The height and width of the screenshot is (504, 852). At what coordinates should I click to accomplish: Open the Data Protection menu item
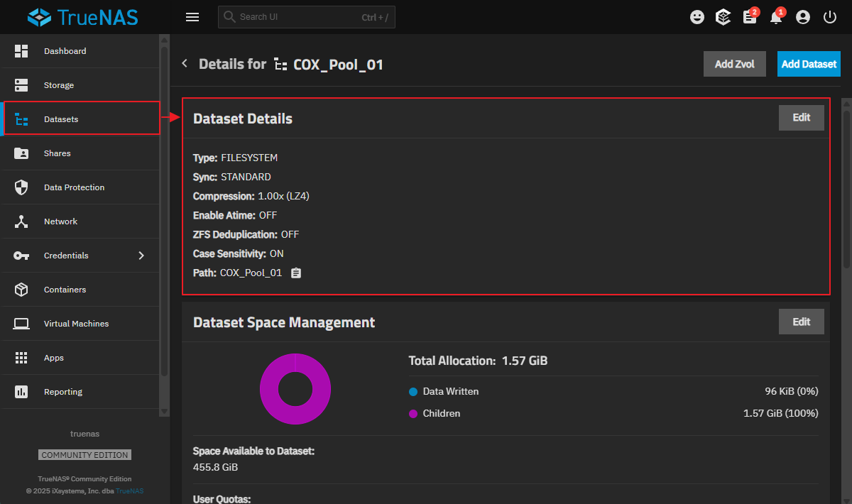click(x=80, y=187)
